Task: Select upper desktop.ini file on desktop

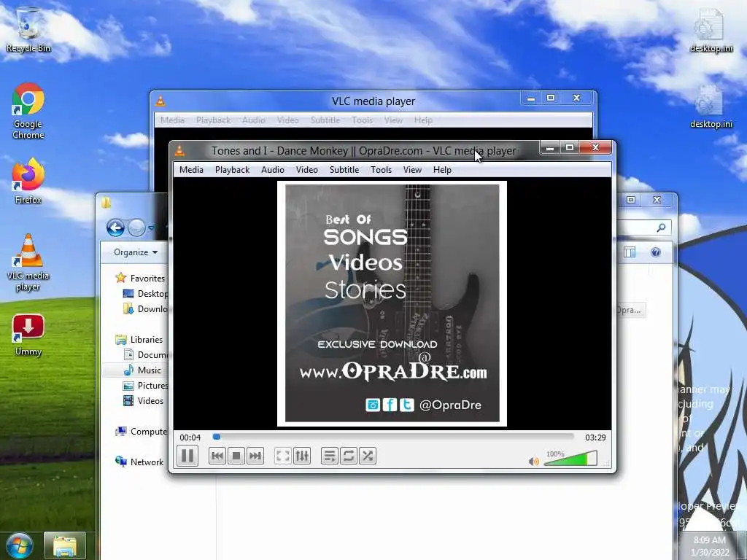Action: pos(711,29)
